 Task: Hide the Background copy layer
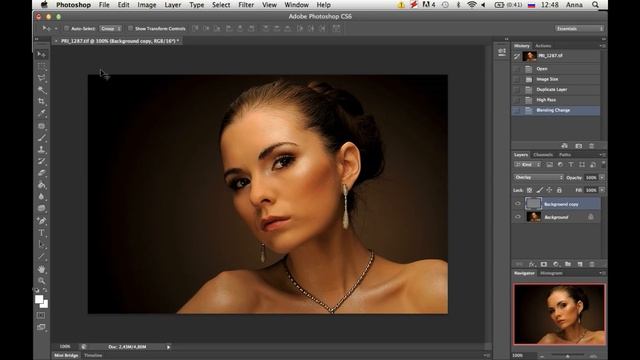518,204
